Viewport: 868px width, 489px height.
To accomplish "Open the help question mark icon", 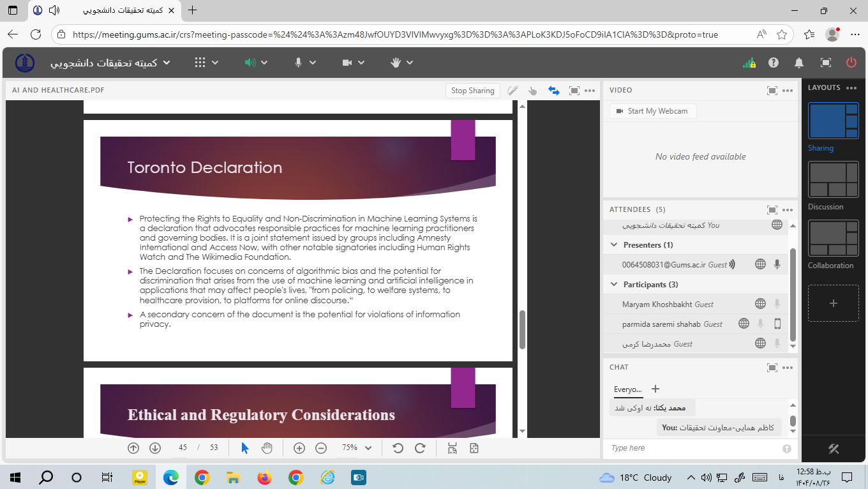I will (774, 63).
